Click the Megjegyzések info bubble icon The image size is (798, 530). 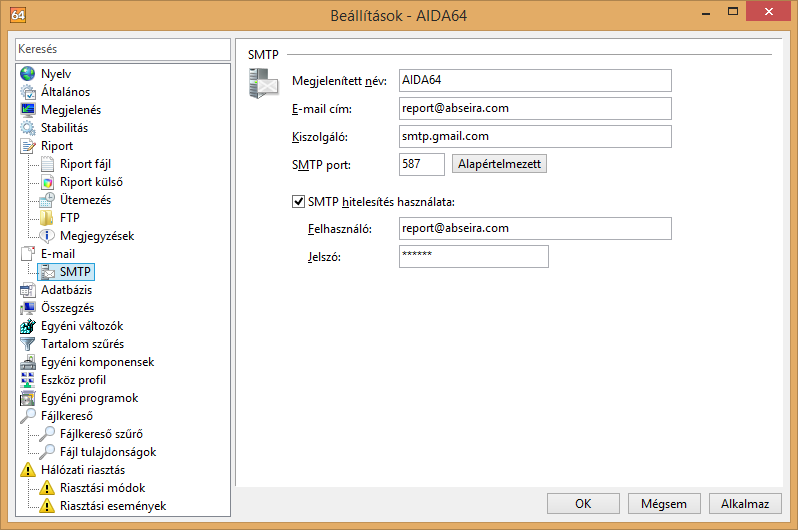pyautogui.click(x=47, y=236)
